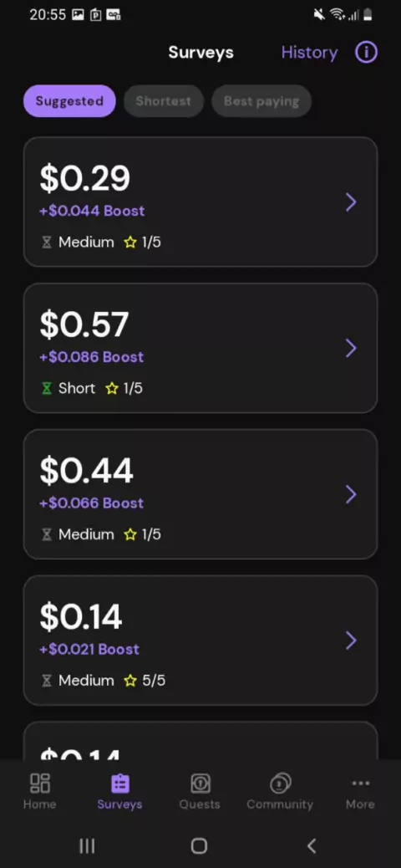Open survey History link
This screenshot has width=401, height=868.
[x=309, y=53]
